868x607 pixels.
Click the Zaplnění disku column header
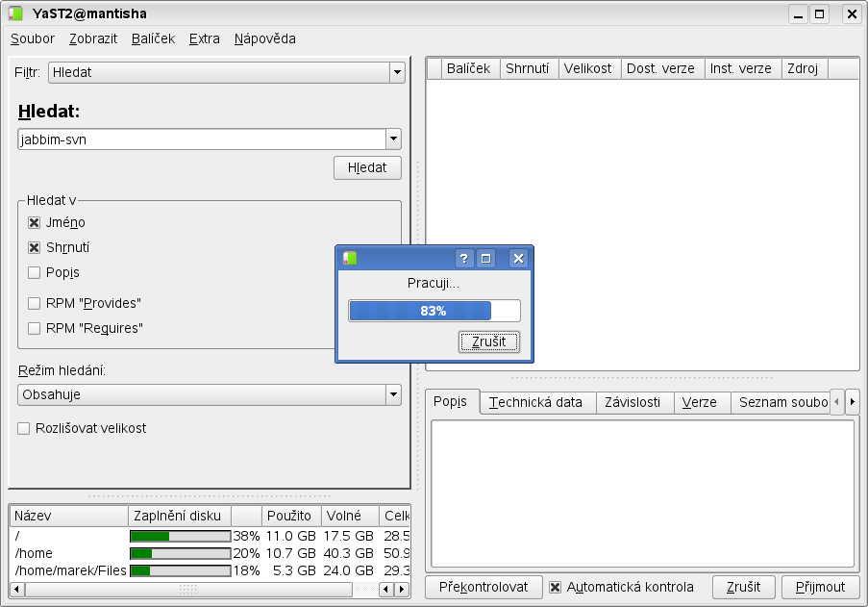pos(180,516)
